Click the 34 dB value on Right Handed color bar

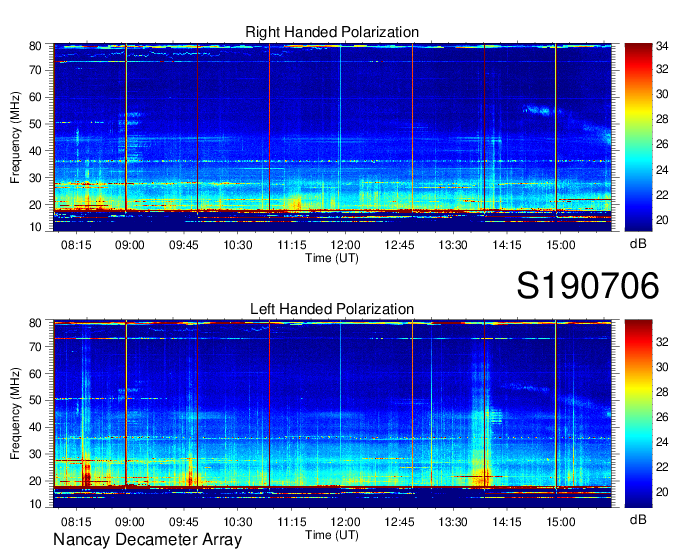click(x=662, y=45)
